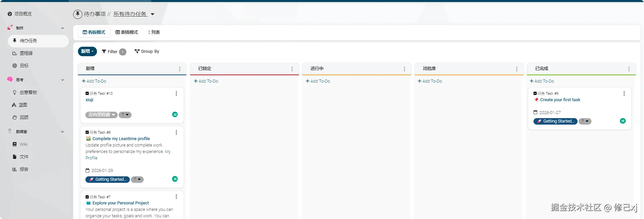Click the compass icon beside 蓝图

14,105
